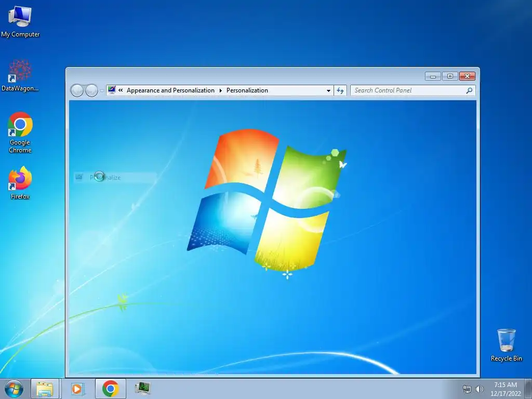The height and width of the screenshot is (399, 532).
Task: Open the Personalization taskbar window icon
Action: coord(142,389)
